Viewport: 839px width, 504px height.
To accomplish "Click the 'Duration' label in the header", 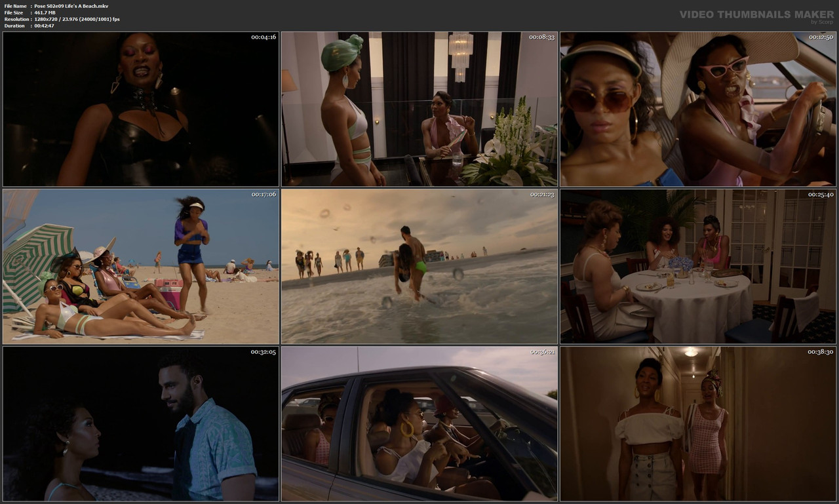I will (14, 26).
